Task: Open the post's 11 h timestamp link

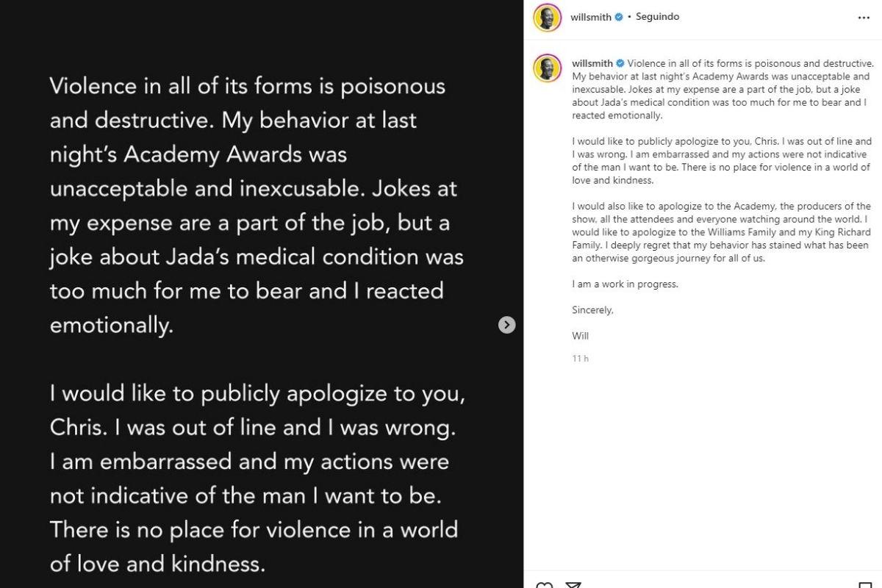Action: (580, 359)
